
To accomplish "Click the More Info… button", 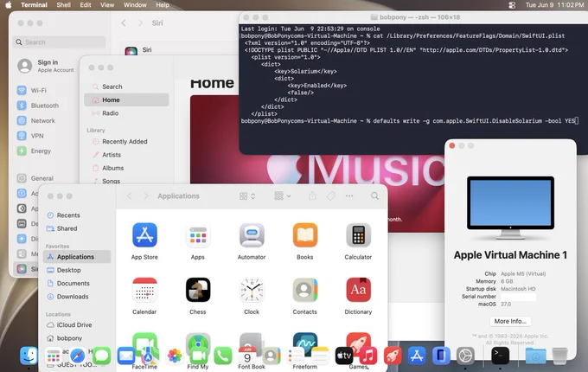I will pos(510,321).
